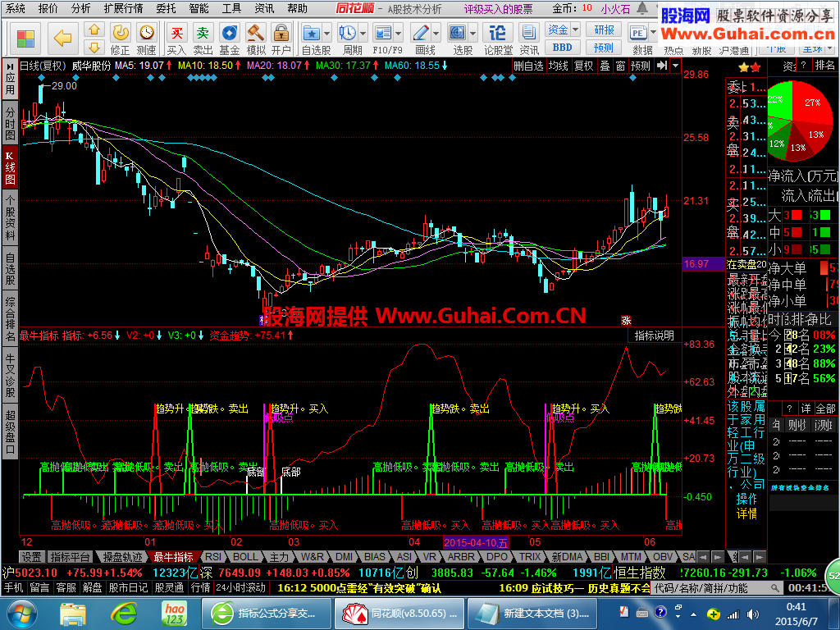Click the 卖出 sell icon
The height and width of the screenshot is (630, 840).
pyautogui.click(x=203, y=39)
